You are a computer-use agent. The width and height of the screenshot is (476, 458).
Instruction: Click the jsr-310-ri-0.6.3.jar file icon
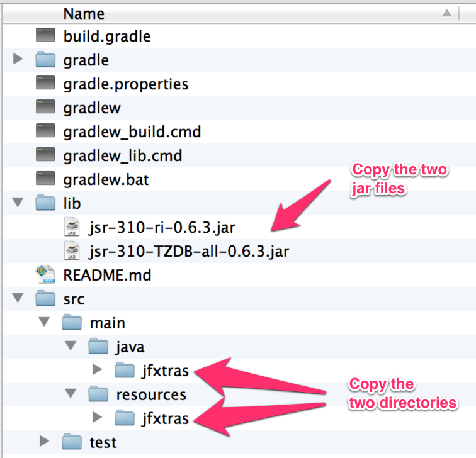click(x=72, y=227)
